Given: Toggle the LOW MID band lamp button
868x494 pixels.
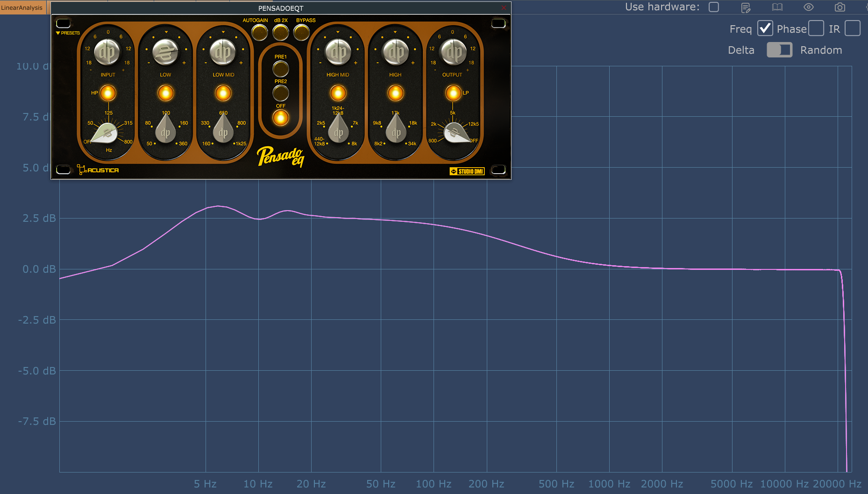Looking at the screenshot, I should [223, 93].
